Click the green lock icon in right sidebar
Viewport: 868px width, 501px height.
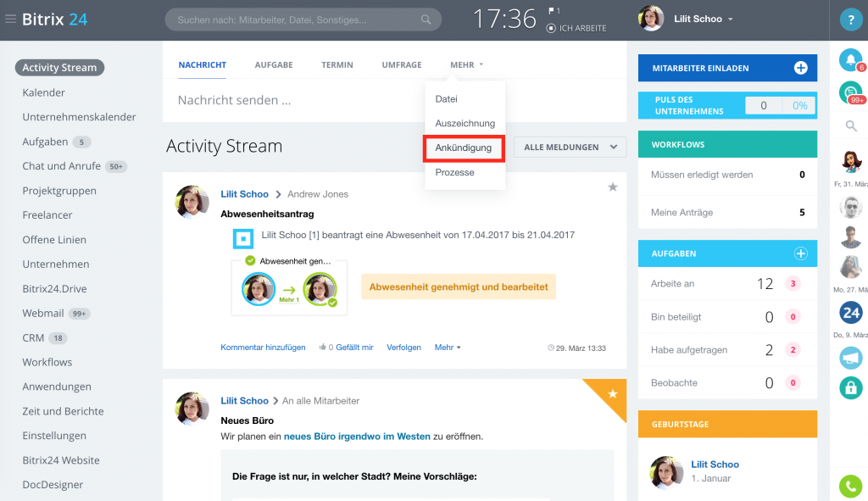pos(851,387)
